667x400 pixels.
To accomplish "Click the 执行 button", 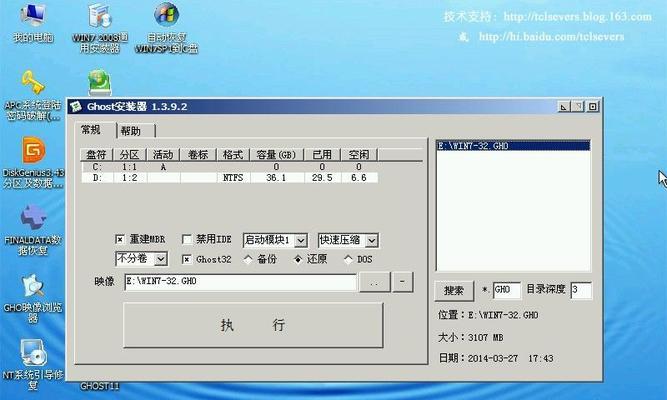I will (253, 325).
